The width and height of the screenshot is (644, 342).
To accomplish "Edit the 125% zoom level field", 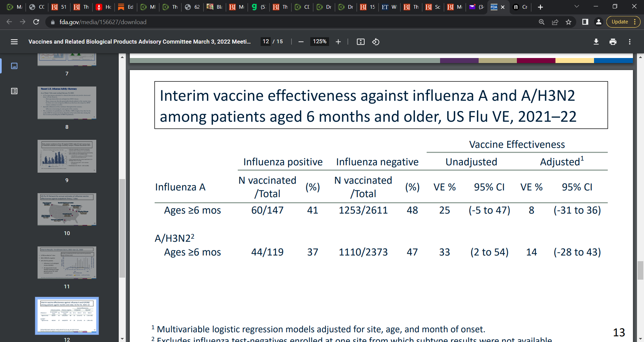I will pyautogui.click(x=320, y=41).
